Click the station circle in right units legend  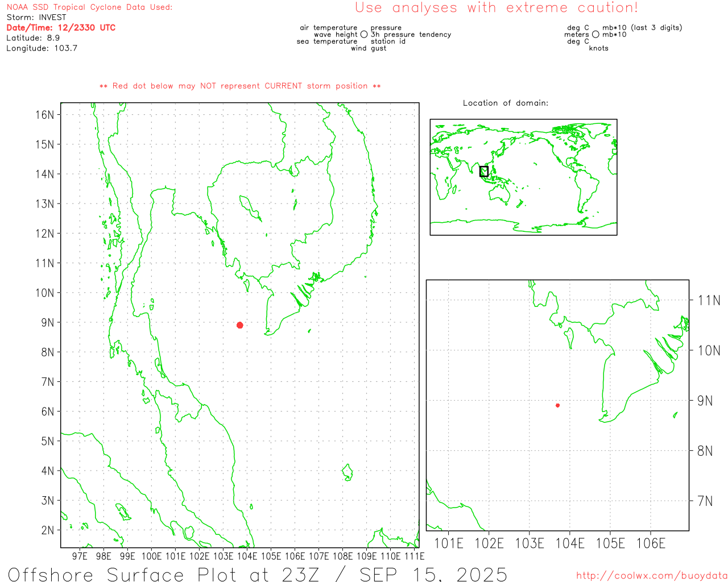[595, 35]
